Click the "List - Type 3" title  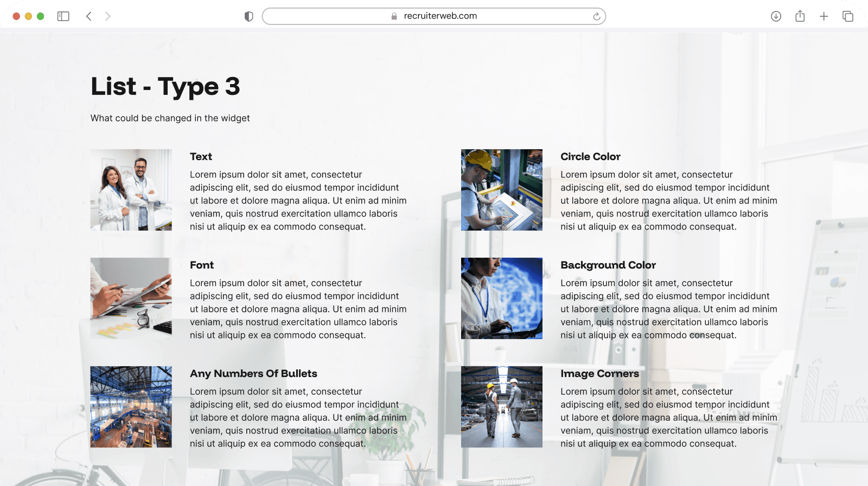coord(165,87)
